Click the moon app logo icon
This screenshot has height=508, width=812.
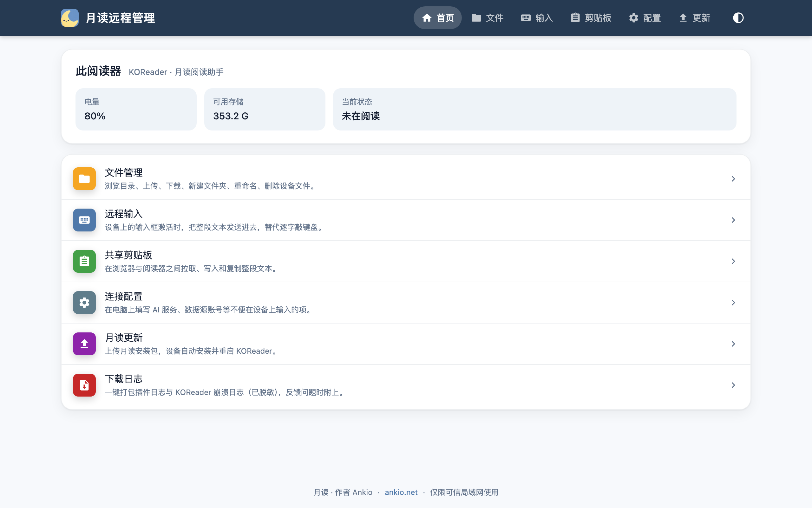[70, 18]
